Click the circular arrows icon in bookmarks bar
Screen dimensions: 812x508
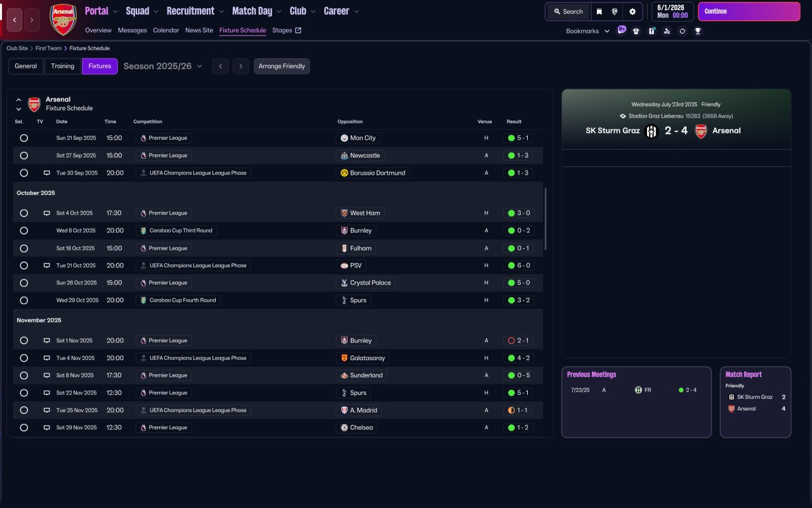(682, 31)
